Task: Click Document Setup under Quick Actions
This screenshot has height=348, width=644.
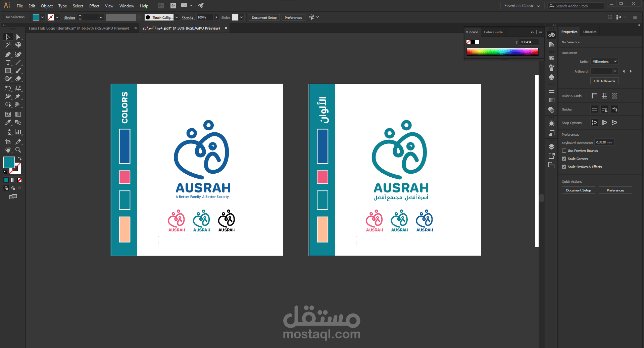Action: tap(579, 190)
